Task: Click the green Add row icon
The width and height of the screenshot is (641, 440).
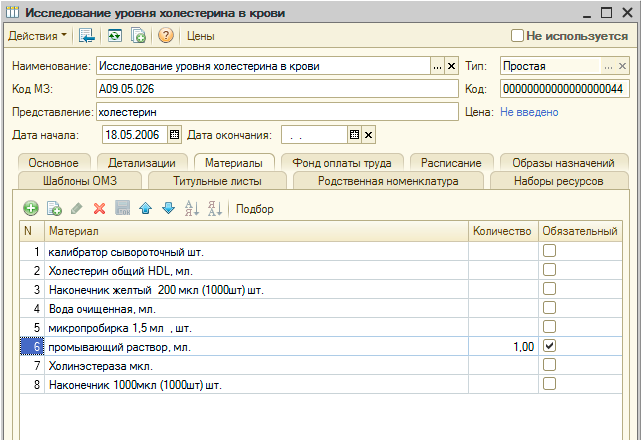Action: (31, 209)
